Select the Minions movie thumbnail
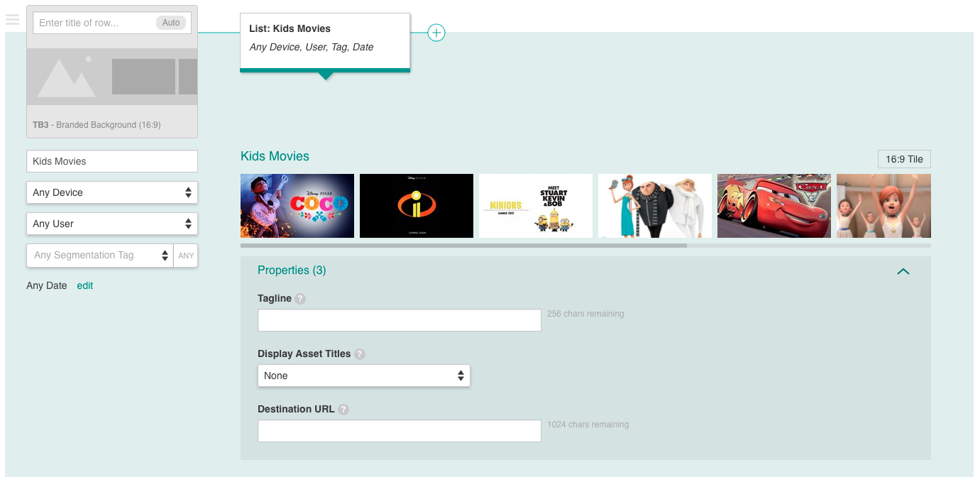Screen dimensions: 980x482 pyautogui.click(x=536, y=206)
